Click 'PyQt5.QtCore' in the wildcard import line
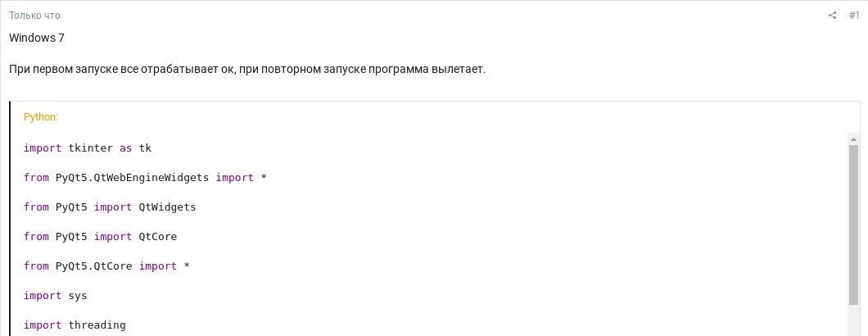This screenshot has width=868, height=336. tap(94, 266)
